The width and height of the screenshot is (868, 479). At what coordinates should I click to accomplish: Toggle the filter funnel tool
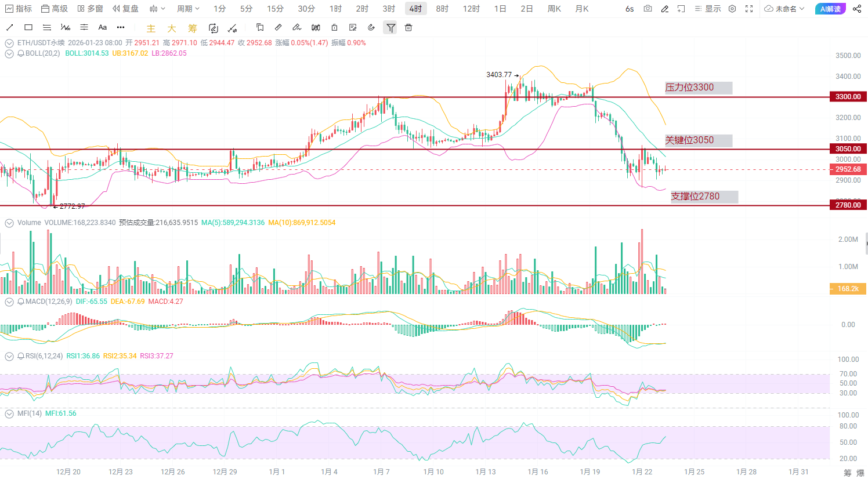tap(390, 27)
